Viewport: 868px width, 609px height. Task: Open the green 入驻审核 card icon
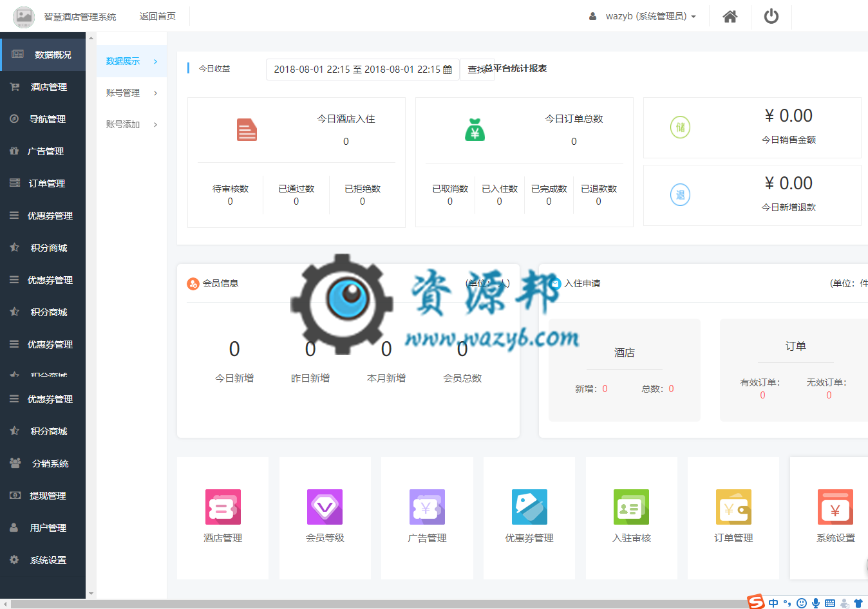631,507
